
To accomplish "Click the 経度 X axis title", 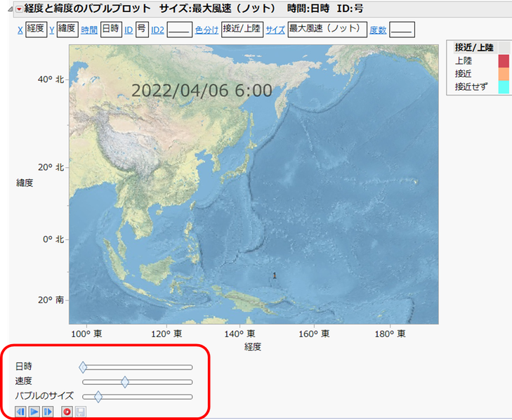I will click(253, 346).
